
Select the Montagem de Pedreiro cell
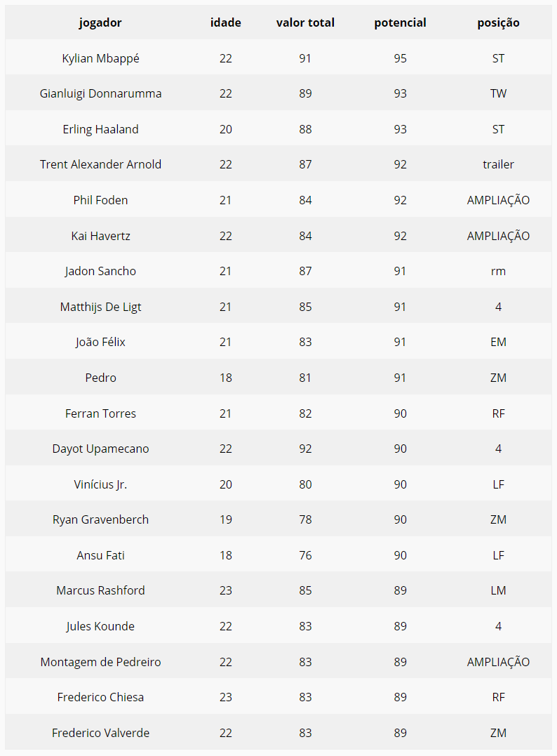click(100, 661)
